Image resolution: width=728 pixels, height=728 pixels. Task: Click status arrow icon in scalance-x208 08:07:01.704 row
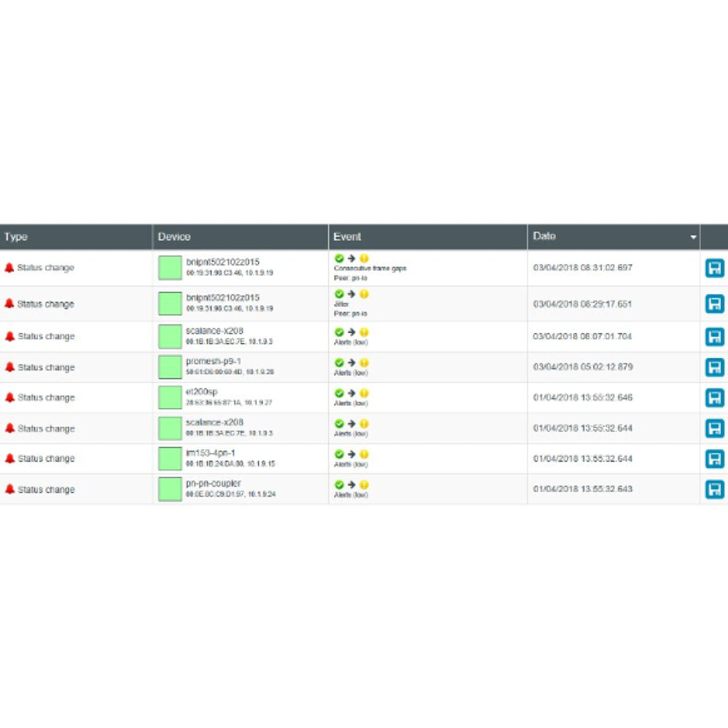(351, 332)
